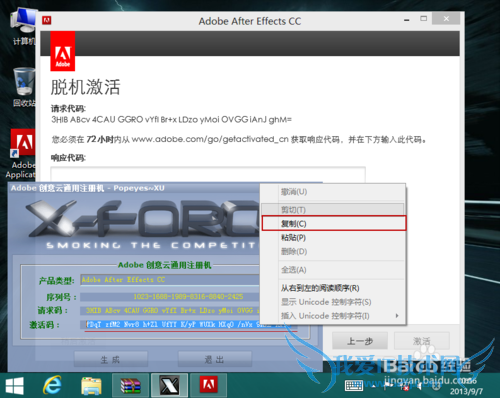Click the 脱机激活 heading
500x398 pixels.
85,87
